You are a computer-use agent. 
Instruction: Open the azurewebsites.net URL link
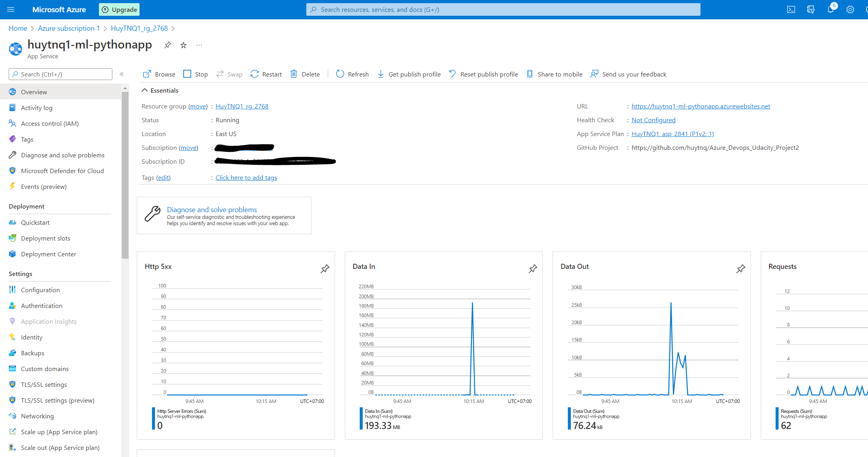(700, 106)
